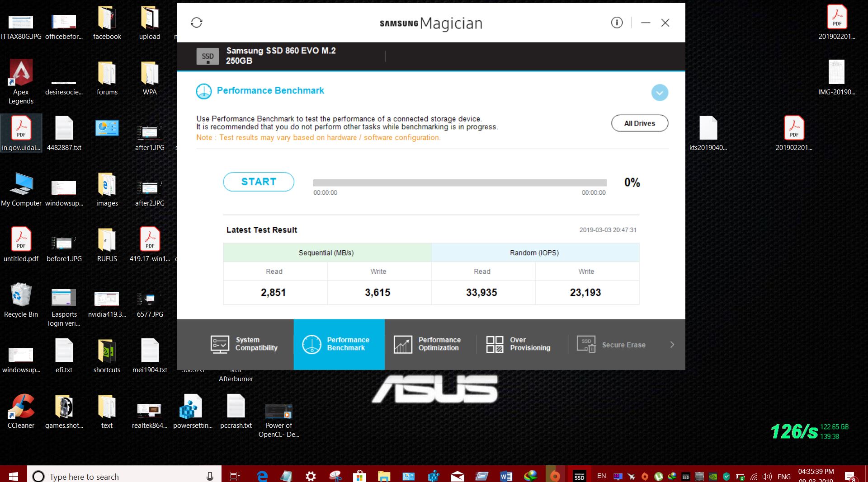The height and width of the screenshot is (482, 868).
Task: Open the Windows Start menu
Action: pos(13,476)
